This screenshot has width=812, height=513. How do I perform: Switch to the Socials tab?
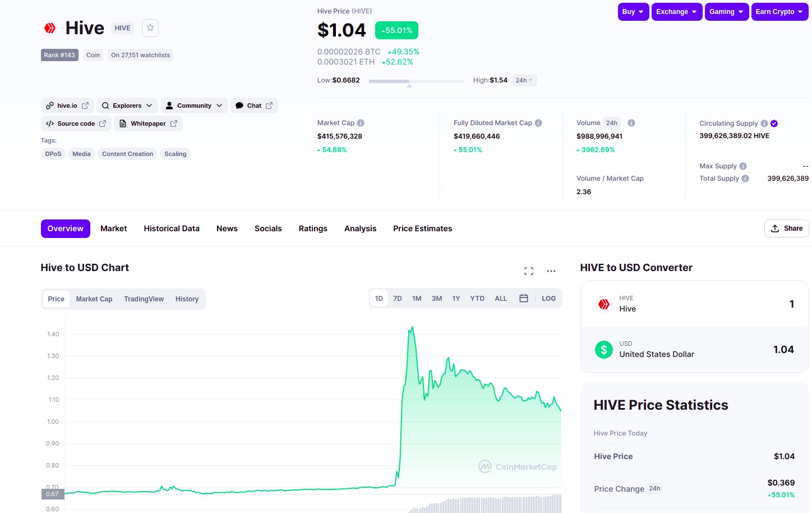268,228
